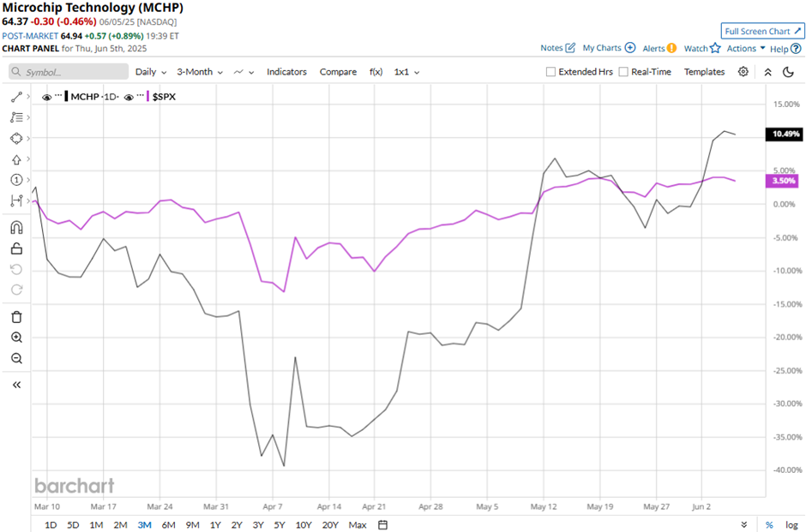Open chart settings gear
This screenshot has width=806, height=532.
743,72
